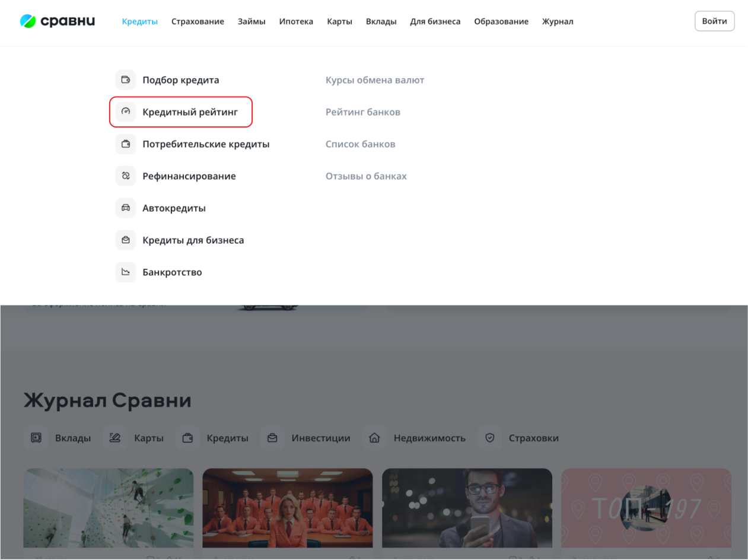748x560 pixels.
Task: Click the Автокредиты car icon
Action: coord(126,208)
